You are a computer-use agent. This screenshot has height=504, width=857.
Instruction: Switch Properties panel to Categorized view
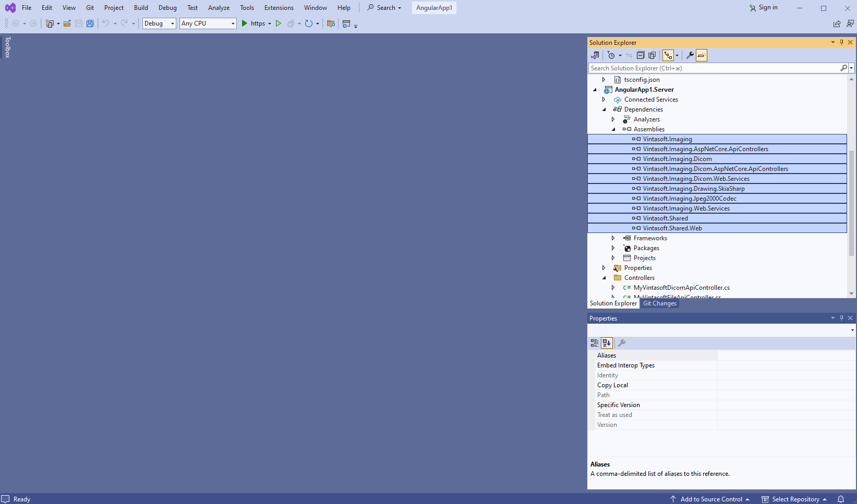pos(595,343)
